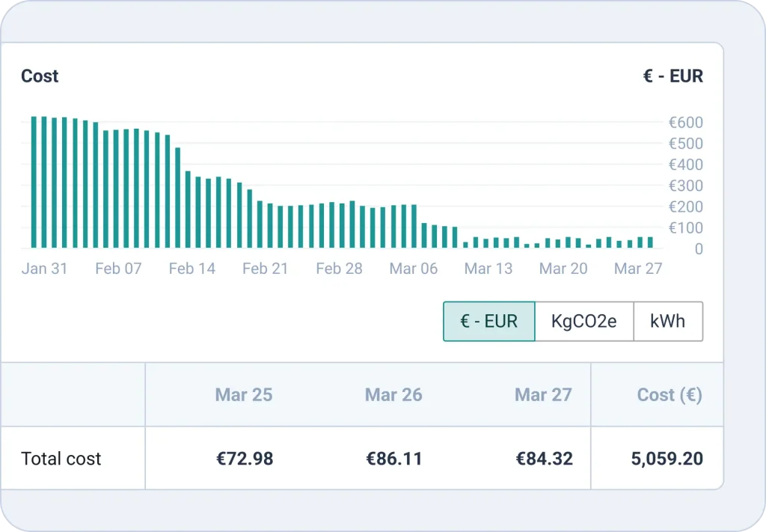Switch chart units to KgCO2e
766x532 pixels.
coord(584,322)
